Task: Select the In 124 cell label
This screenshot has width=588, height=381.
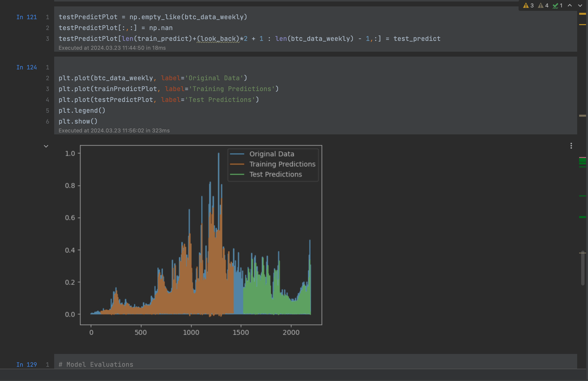Action: pyautogui.click(x=26, y=67)
